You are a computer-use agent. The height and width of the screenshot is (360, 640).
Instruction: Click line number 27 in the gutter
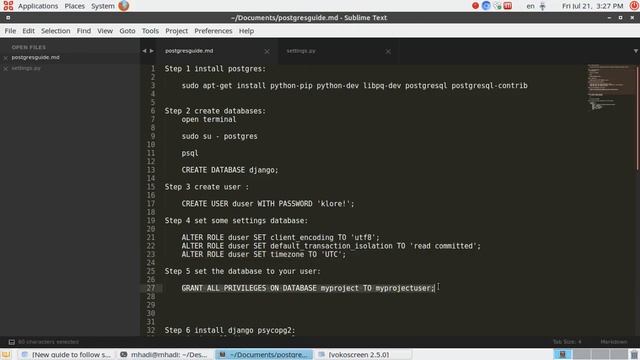(x=151, y=288)
